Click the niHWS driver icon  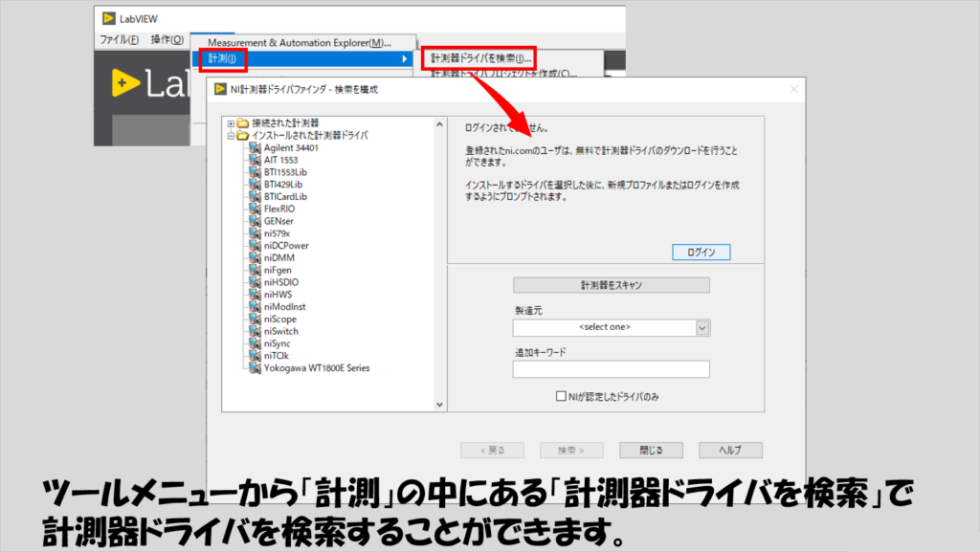click(255, 295)
